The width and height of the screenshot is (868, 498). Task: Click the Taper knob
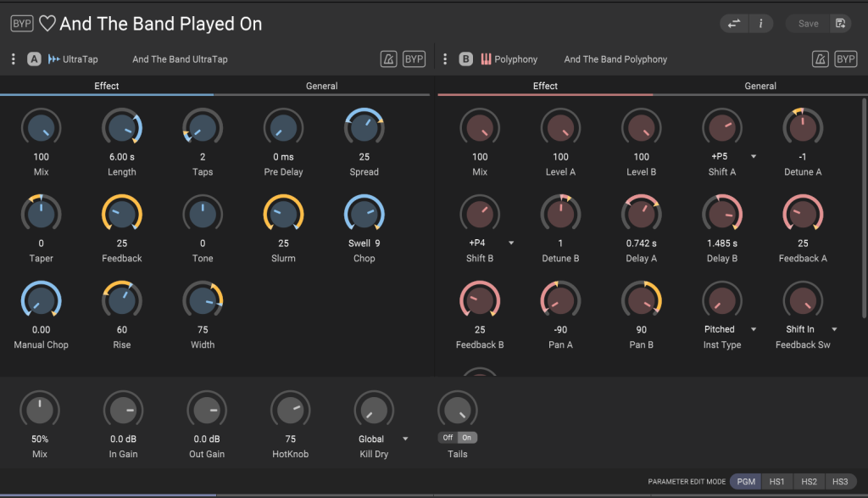click(x=41, y=215)
